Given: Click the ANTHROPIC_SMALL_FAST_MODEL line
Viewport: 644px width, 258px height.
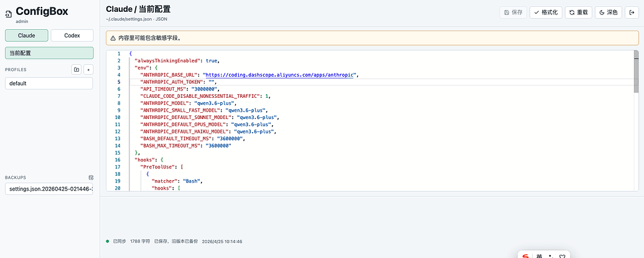Looking at the screenshot, I should [x=203, y=110].
